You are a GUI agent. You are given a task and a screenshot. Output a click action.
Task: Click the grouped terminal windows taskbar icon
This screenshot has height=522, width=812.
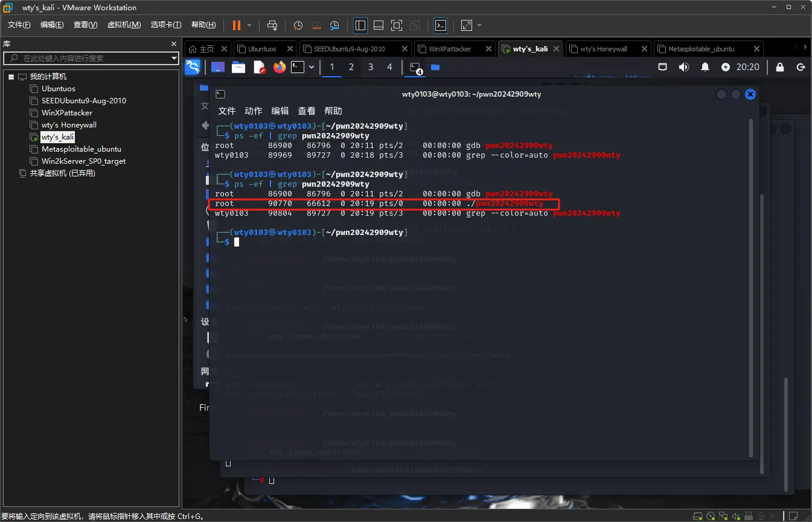[x=416, y=68]
